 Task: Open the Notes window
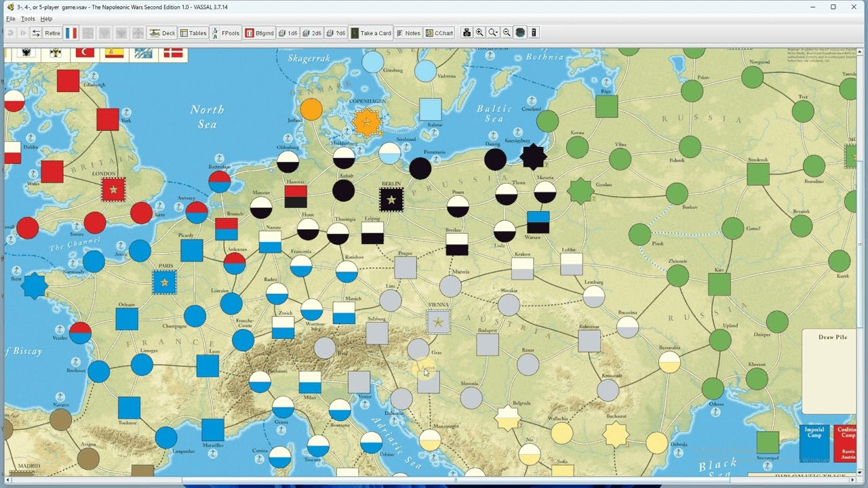(408, 33)
